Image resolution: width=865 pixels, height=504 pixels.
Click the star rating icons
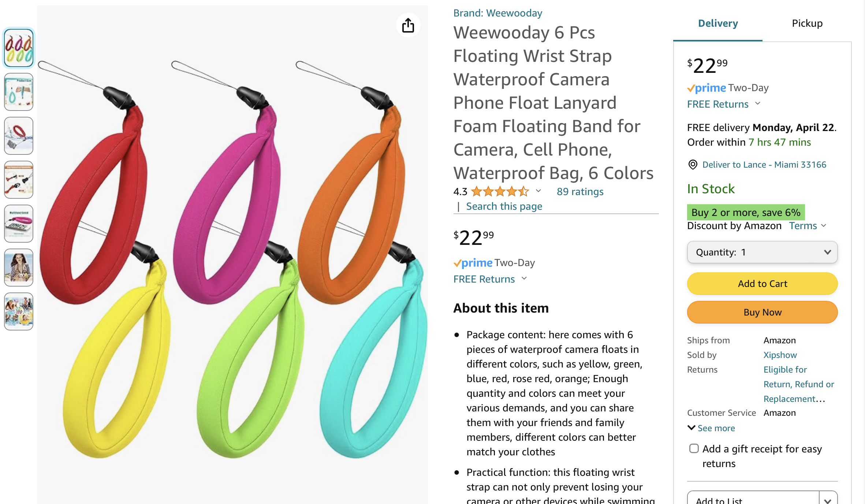click(x=500, y=191)
